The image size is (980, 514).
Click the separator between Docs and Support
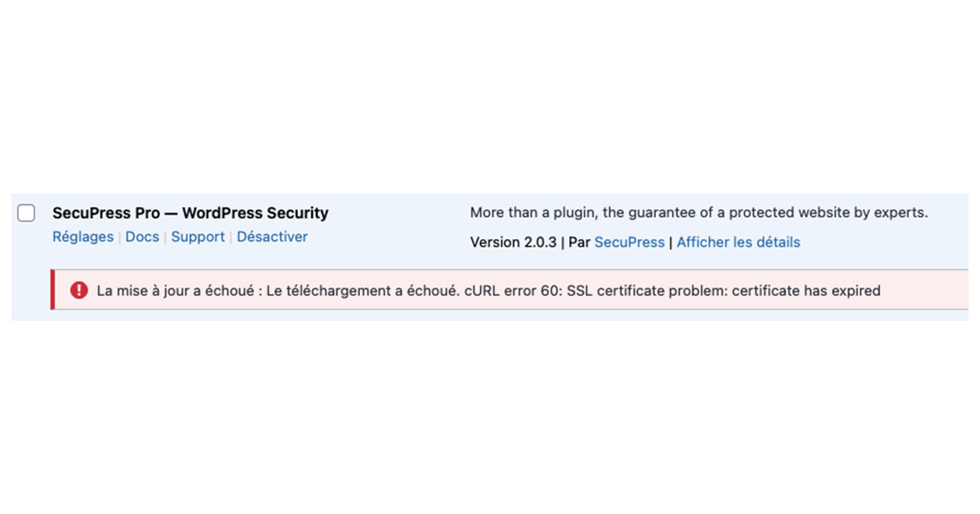(x=165, y=237)
